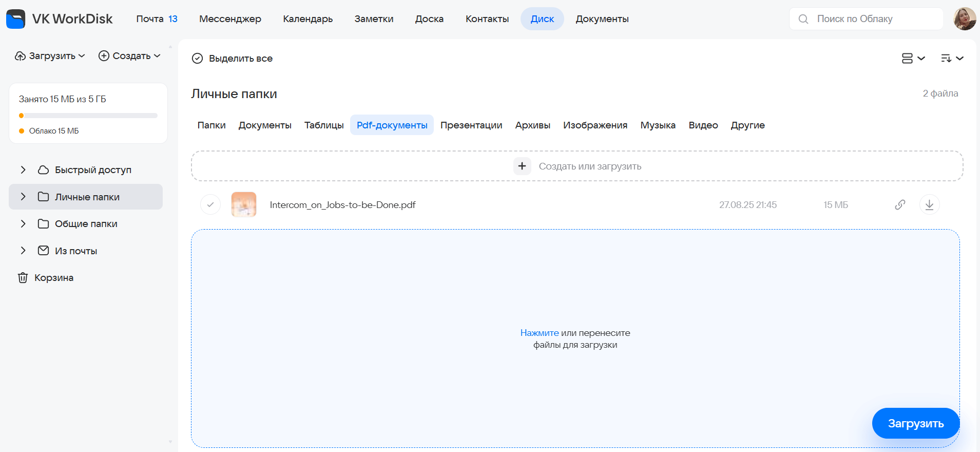The image size is (980, 452).
Task: Click the Intercom_on_Jobs-to-be-Done.pdf file name
Action: tap(342, 205)
